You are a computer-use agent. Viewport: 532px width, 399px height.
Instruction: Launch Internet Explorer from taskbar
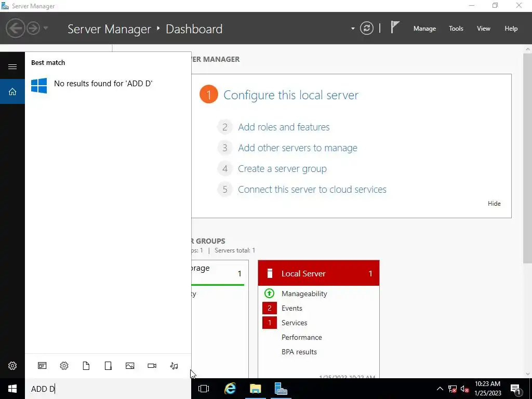click(x=230, y=389)
